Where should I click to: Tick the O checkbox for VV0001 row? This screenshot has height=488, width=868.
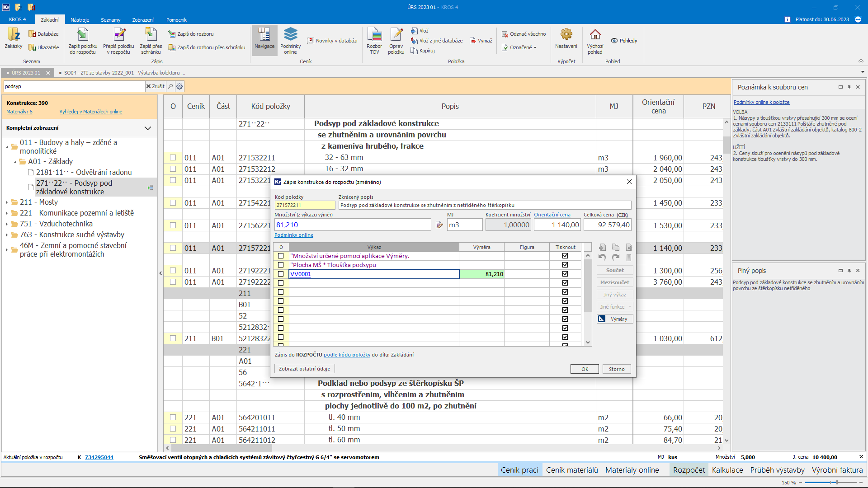pyautogui.click(x=281, y=274)
